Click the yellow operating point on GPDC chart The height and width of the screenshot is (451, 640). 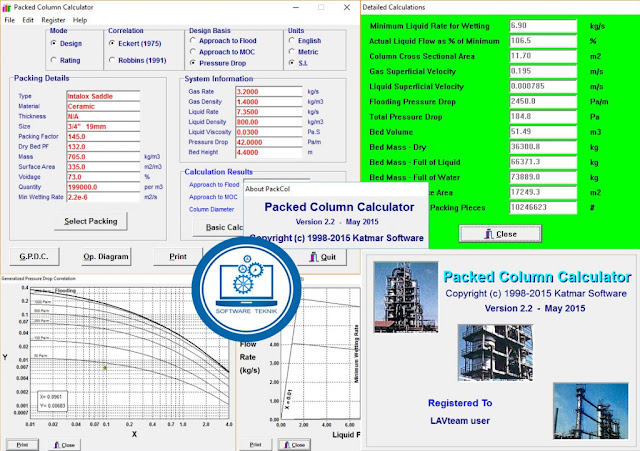coord(105,367)
